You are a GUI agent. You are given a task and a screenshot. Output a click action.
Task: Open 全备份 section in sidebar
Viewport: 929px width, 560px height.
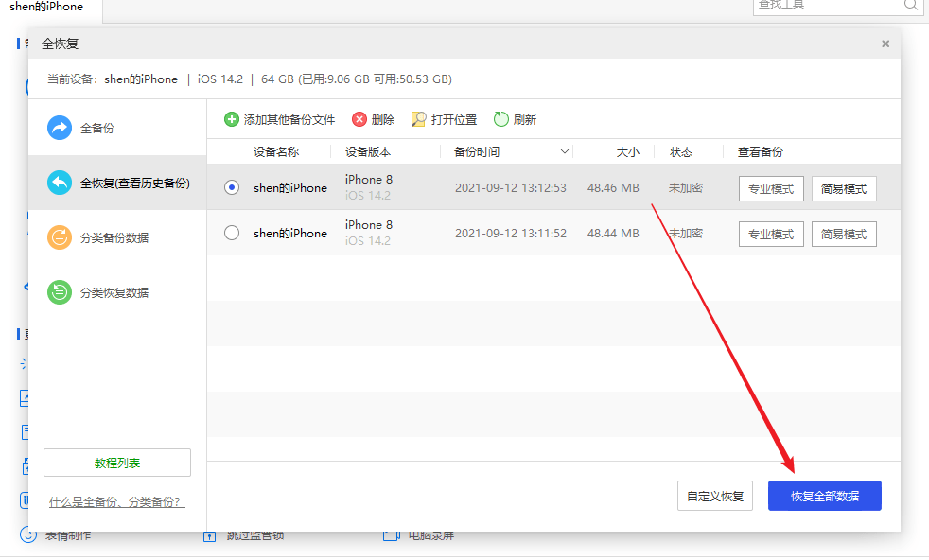point(117,128)
